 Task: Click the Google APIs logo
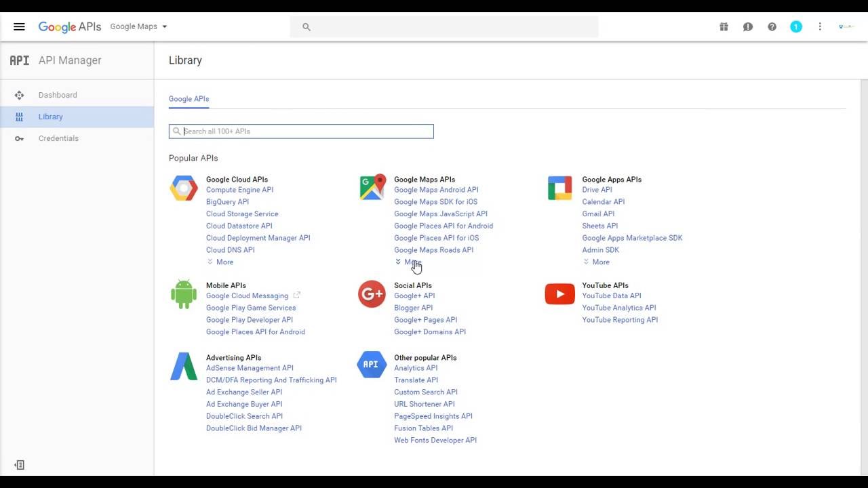pyautogui.click(x=70, y=26)
